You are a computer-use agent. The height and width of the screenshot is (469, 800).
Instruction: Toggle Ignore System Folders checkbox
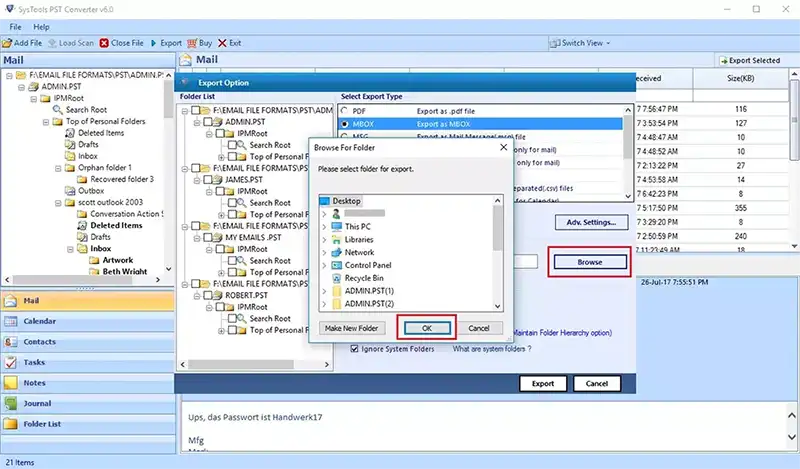354,349
